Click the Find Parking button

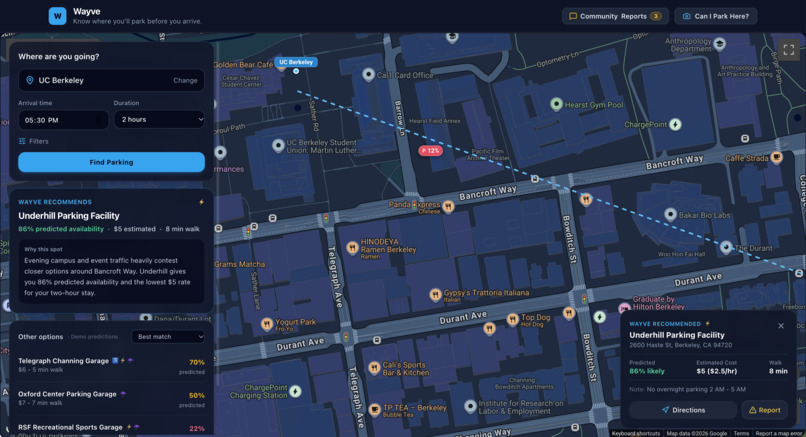tap(112, 162)
